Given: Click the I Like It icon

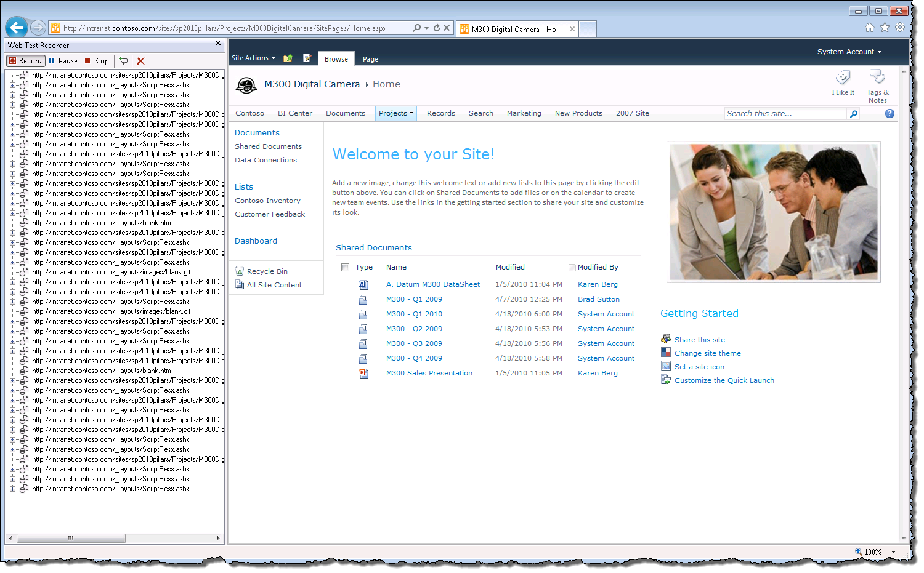Looking at the screenshot, I should pos(843,83).
